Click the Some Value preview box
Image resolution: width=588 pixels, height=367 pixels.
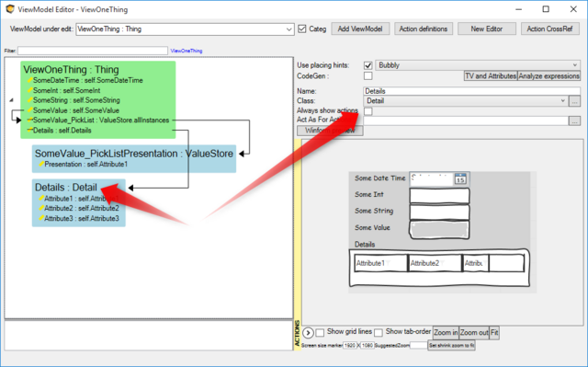click(x=439, y=230)
